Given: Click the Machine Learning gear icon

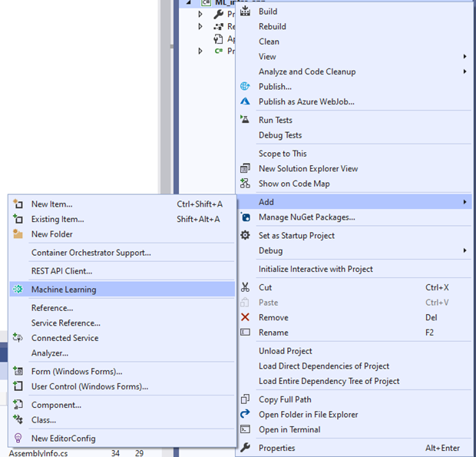Looking at the screenshot, I should pyautogui.click(x=18, y=290).
